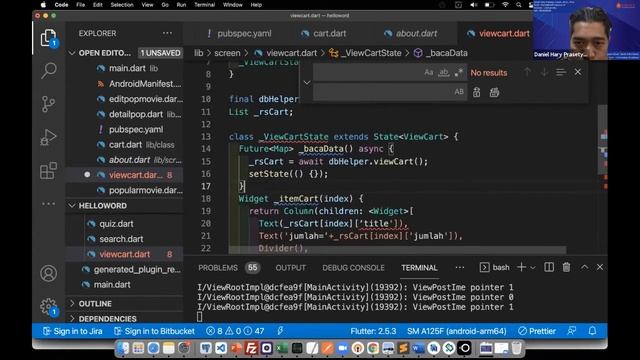The width and height of the screenshot is (640, 360).
Task: Open popularmovie.dart in Open Editors
Action: coord(140,190)
